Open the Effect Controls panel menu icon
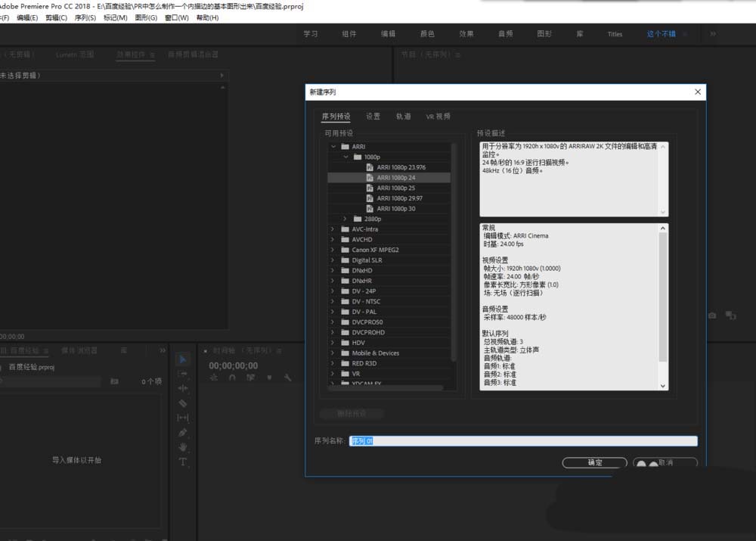 click(153, 55)
